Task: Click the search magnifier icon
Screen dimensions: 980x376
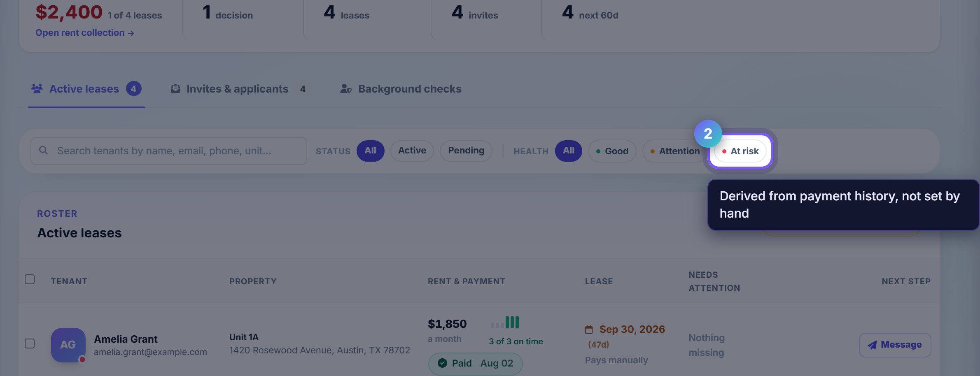Action: pos(43,151)
